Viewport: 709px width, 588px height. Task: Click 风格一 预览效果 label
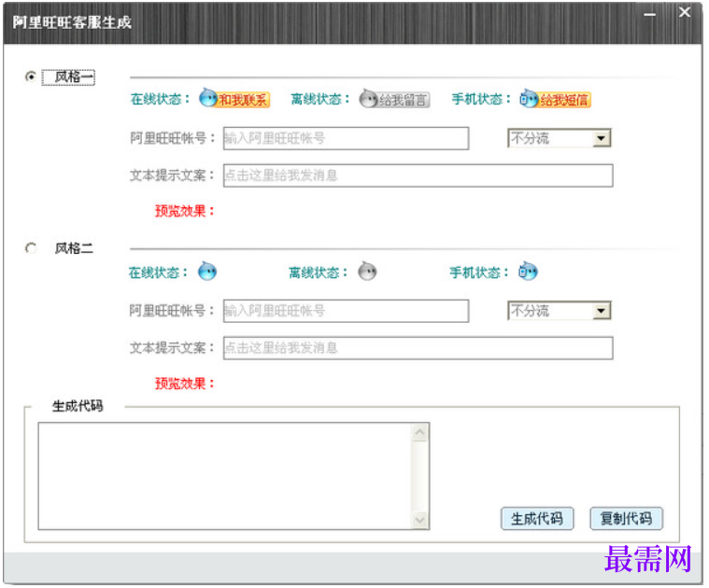point(184,211)
